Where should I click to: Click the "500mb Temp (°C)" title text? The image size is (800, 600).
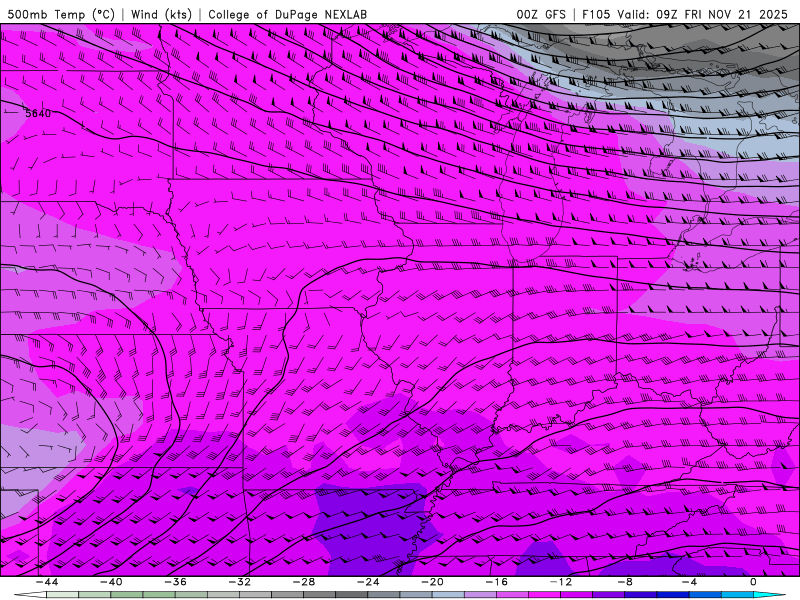[x=61, y=14]
